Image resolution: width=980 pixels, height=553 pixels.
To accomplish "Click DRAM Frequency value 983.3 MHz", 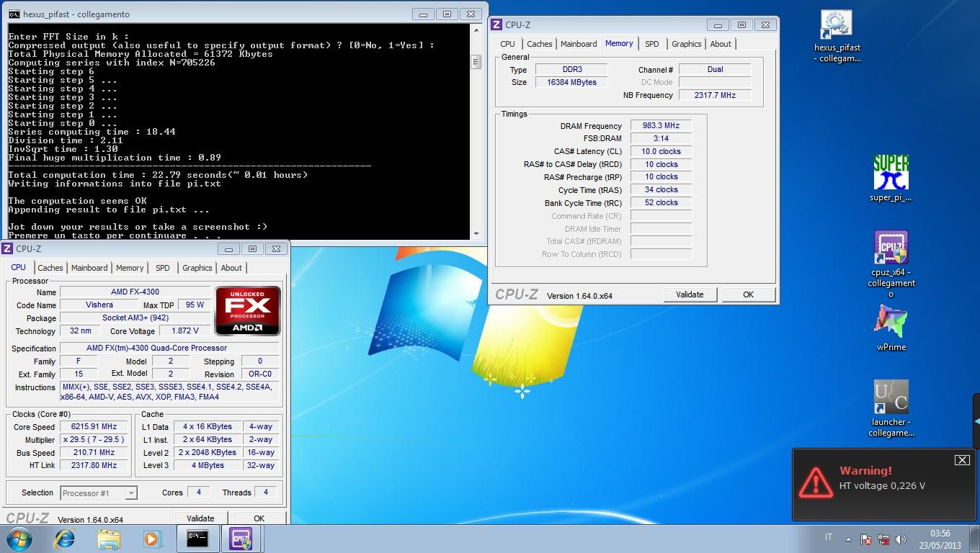I will pyautogui.click(x=661, y=125).
